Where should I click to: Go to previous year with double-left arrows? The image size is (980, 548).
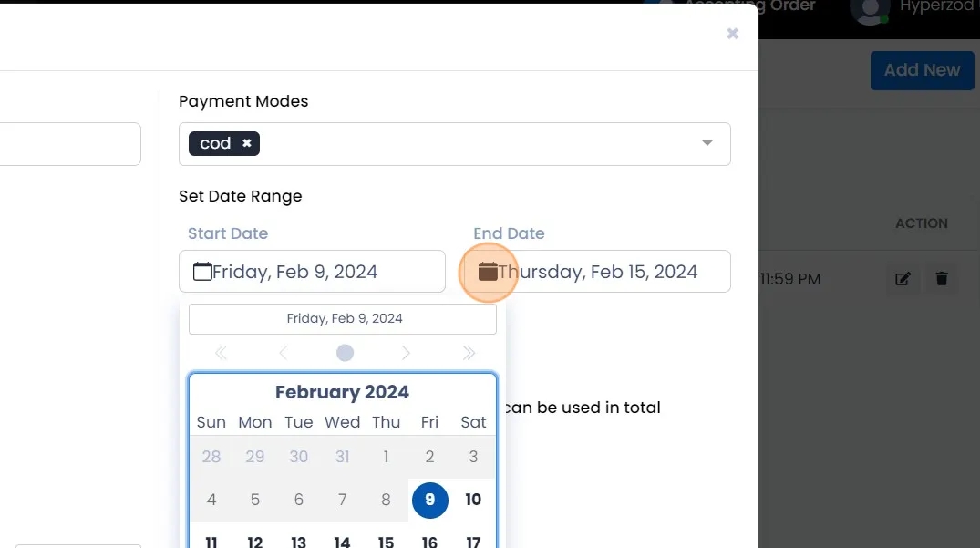click(221, 353)
